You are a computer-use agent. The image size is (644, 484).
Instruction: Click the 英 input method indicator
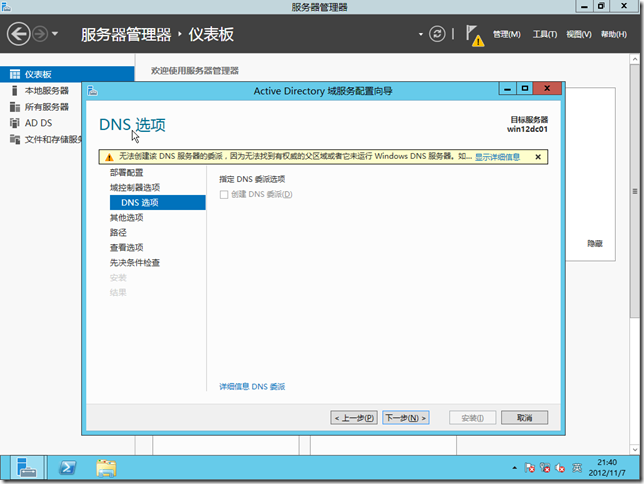[x=577, y=468]
